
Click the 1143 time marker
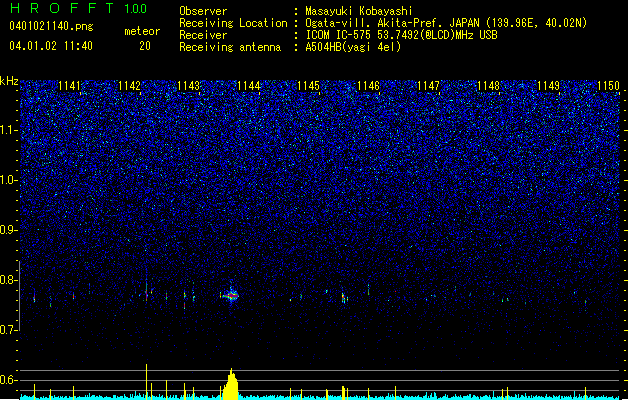[x=189, y=86]
